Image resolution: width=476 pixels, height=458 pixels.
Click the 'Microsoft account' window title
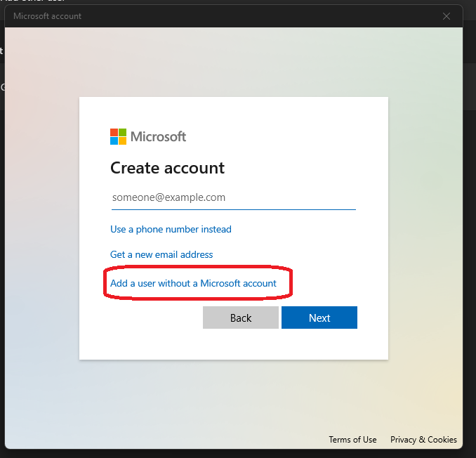47,16
